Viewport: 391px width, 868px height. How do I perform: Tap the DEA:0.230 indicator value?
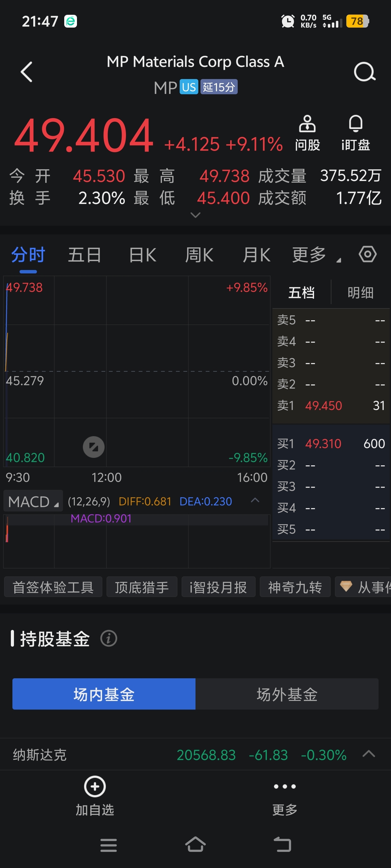pyautogui.click(x=205, y=501)
